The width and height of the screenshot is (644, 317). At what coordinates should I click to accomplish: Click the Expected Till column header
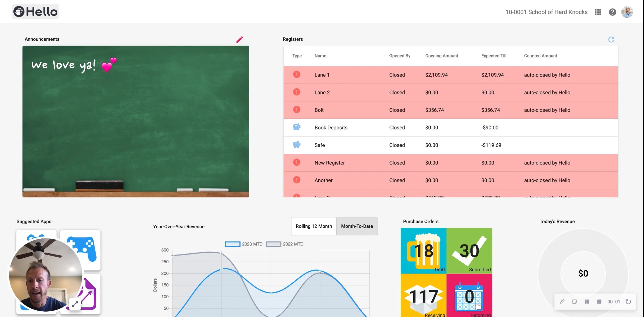click(x=494, y=56)
